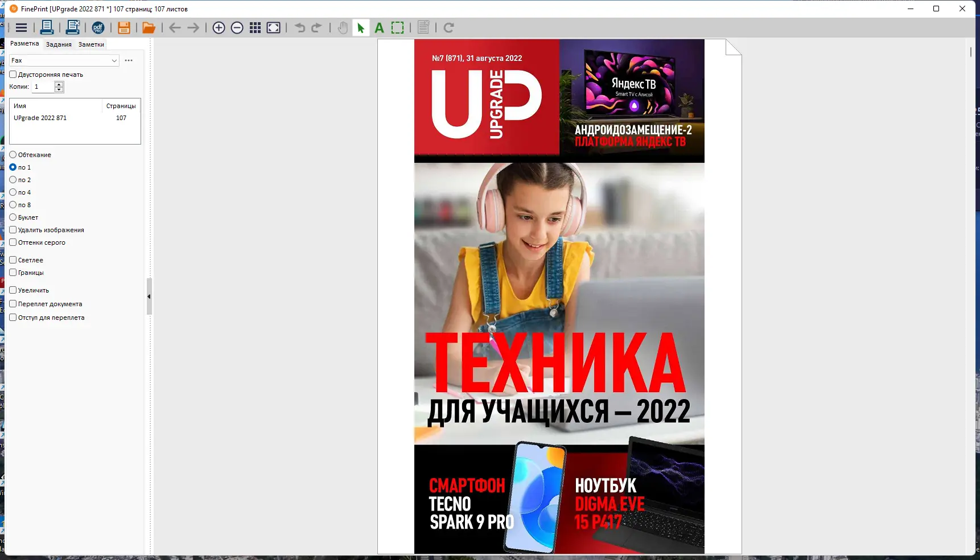Select the text stamp tool (A)
This screenshot has width=980, height=560.
379,27
